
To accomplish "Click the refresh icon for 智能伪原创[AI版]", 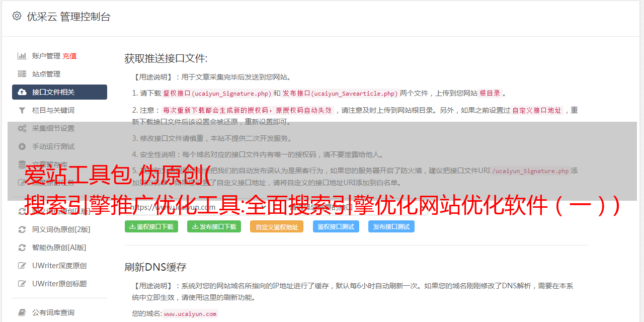I will (22, 248).
